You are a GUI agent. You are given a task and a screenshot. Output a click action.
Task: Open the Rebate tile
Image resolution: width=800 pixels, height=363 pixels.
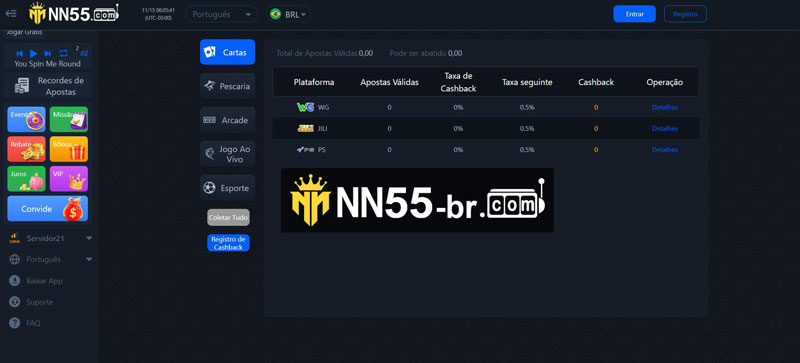coord(27,149)
